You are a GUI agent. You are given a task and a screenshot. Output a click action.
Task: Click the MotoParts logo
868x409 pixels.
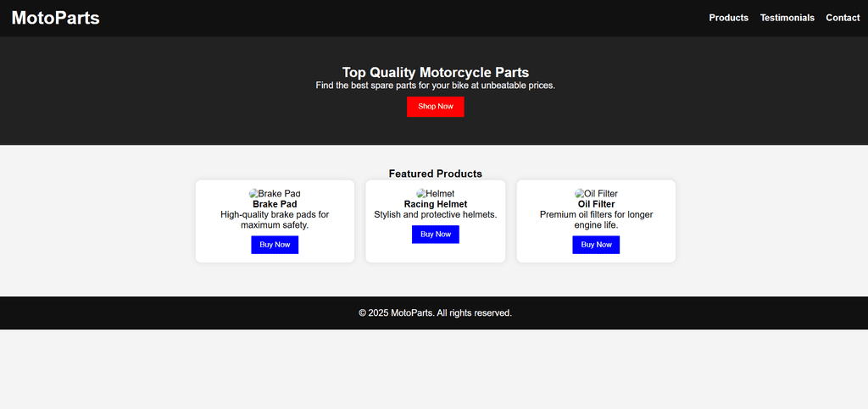[55, 19]
